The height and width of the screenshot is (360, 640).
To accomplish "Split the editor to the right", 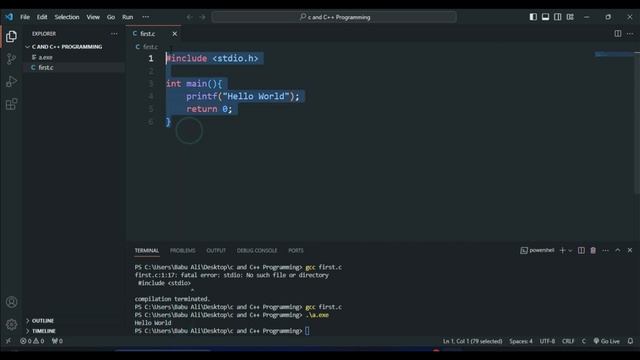I will coord(618,33).
